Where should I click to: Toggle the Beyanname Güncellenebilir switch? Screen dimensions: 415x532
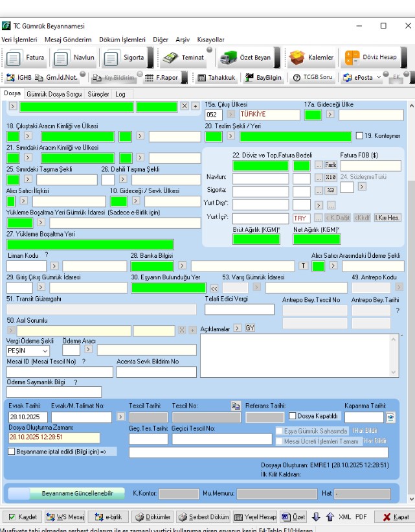[19, 493]
